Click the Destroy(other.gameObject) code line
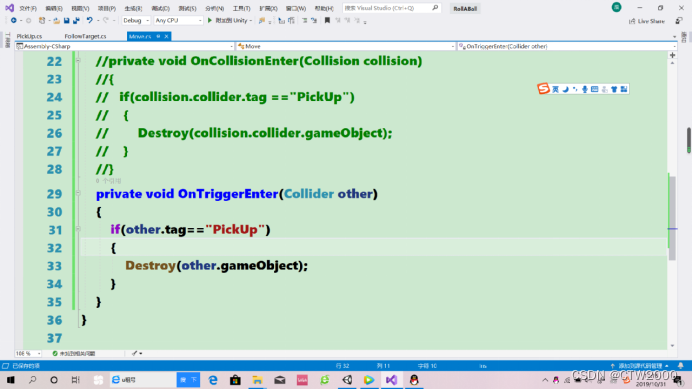The height and width of the screenshot is (390, 693). point(217,265)
